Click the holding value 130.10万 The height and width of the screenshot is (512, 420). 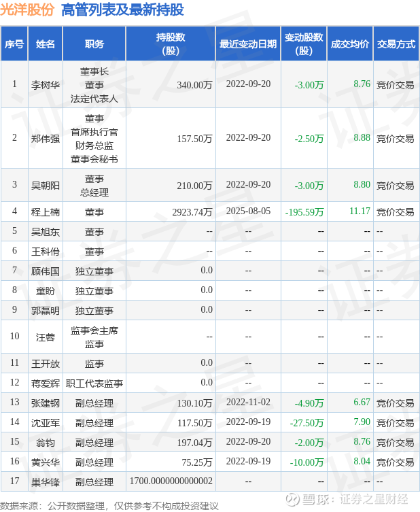coord(194,403)
